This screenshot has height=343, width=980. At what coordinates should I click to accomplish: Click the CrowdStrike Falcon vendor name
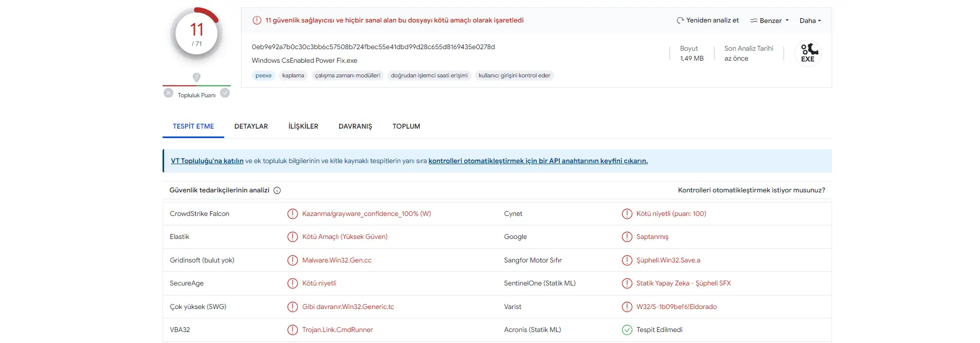coord(200,214)
